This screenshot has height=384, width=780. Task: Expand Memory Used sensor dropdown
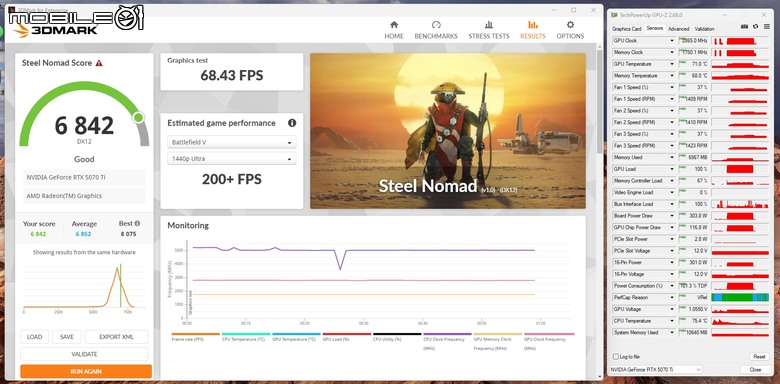672,158
